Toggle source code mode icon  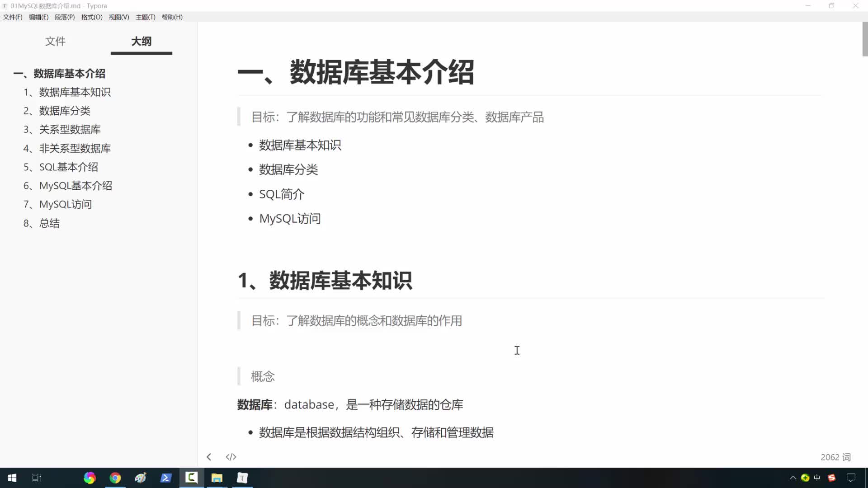[x=231, y=457]
